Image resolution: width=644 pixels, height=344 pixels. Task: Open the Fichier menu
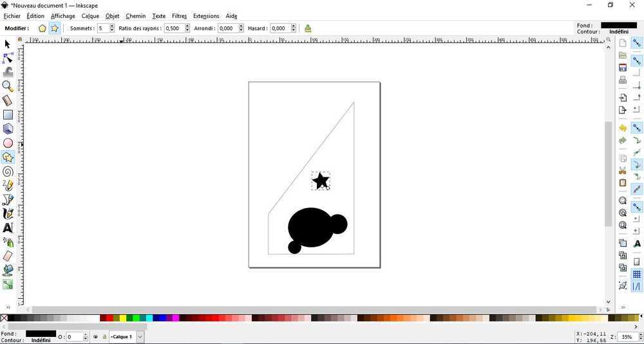pyautogui.click(x=12, y=16)
